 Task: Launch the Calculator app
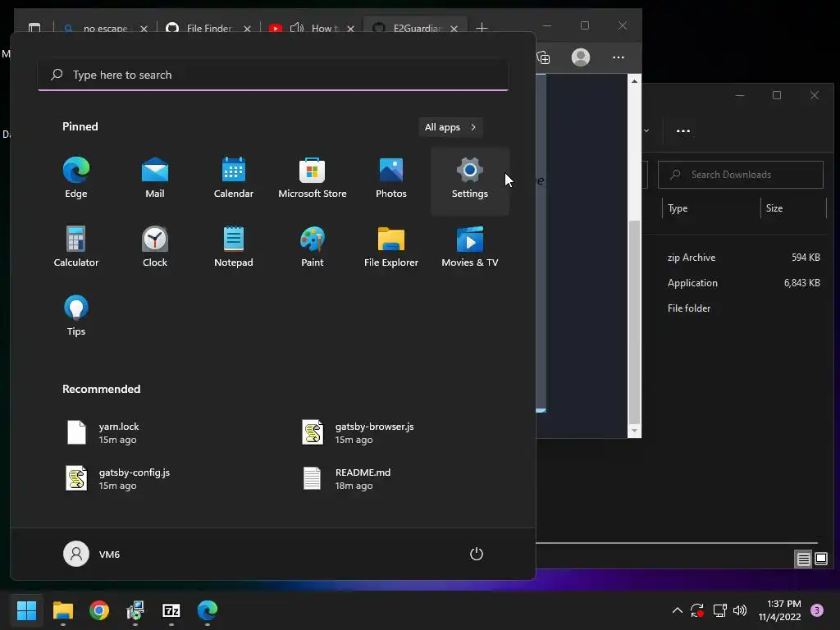pos(76,248)
